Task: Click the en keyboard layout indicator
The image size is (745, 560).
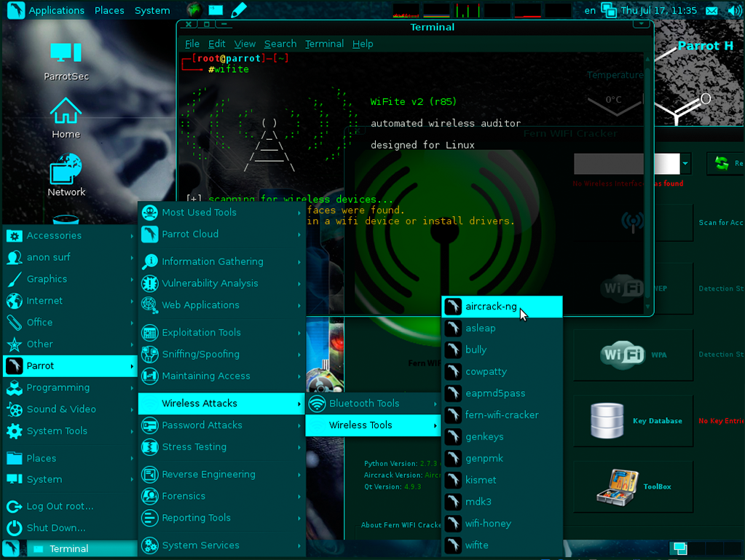Action: (590, 10)
